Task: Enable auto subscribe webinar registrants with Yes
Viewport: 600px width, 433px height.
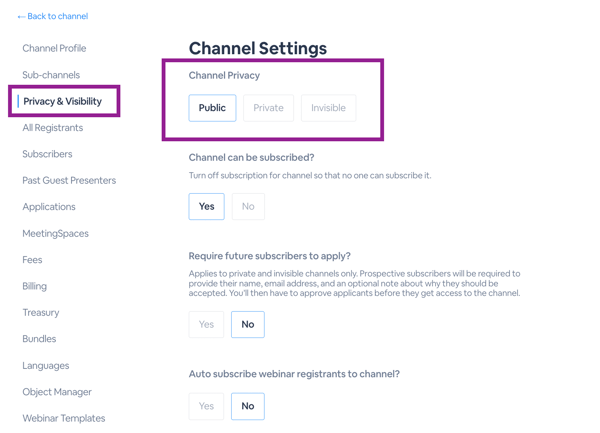Action: (x=206, y=406)
